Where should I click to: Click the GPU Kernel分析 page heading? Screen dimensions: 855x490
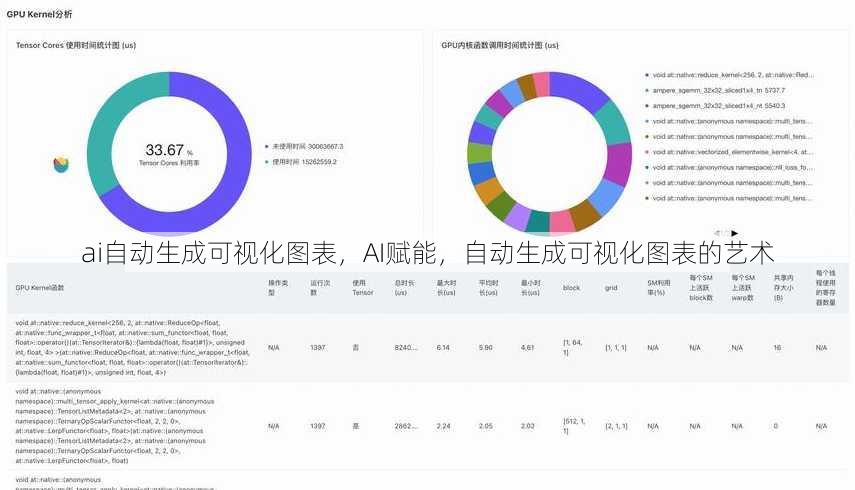pyautogui.click(x=39, y=14)
